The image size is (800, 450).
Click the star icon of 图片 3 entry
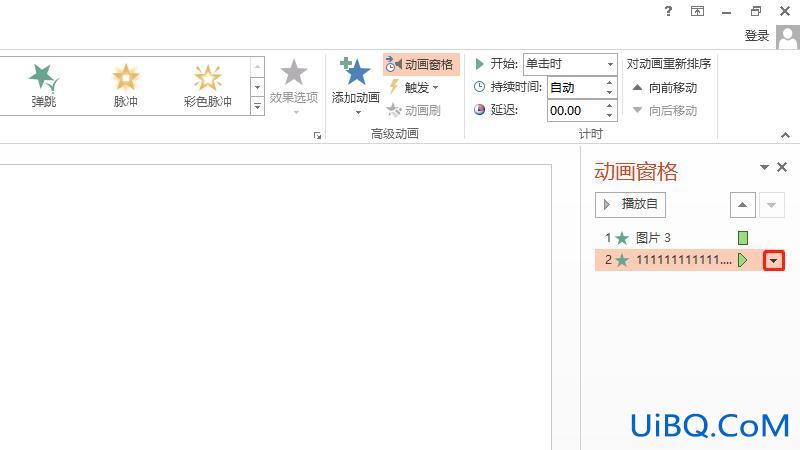(x=622, y=238)
